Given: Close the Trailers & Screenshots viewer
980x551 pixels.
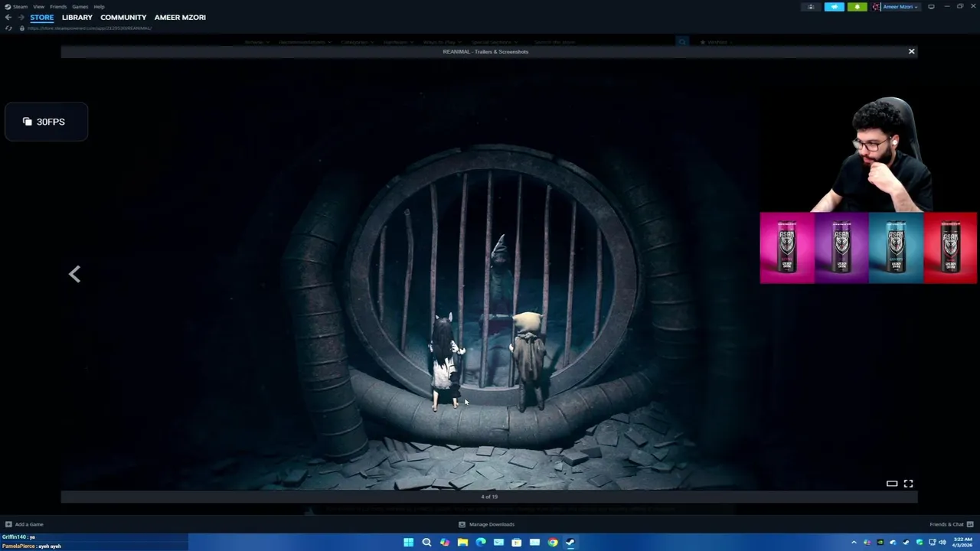Looking at the screenshot, I should (911, 51).
